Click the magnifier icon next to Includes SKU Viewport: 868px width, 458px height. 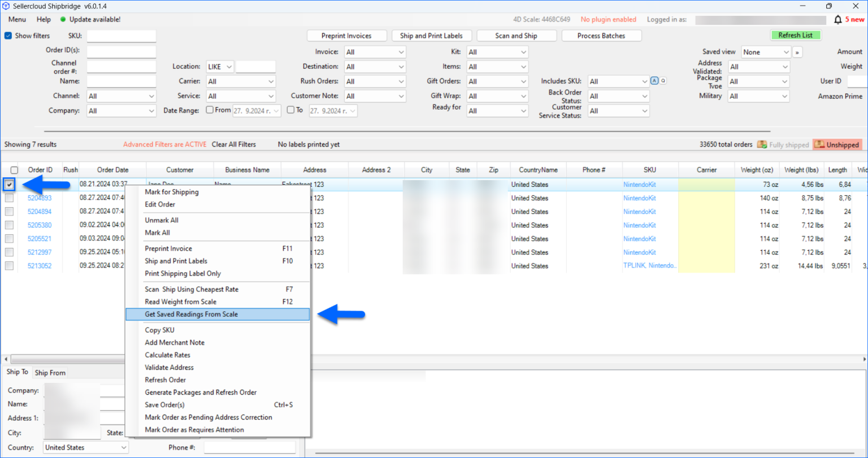tap(662, 81)
